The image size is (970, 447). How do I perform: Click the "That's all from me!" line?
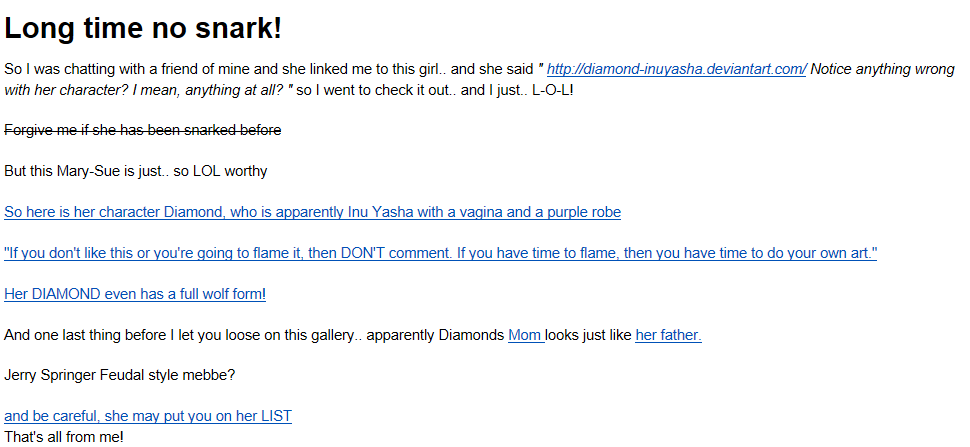coord(63,436)
